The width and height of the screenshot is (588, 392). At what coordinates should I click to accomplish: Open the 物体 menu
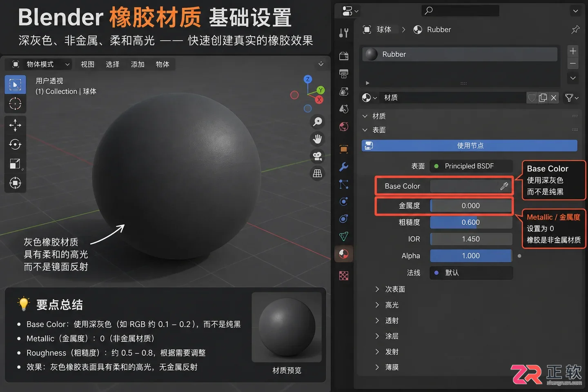(x=163, y=64)
